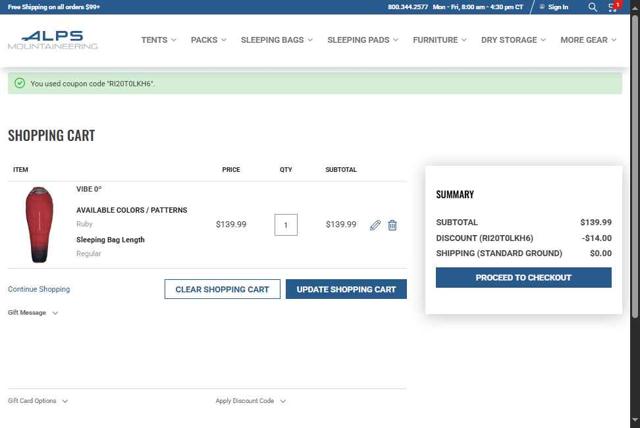Open the Vibe 0° sleeping bag thumbnail
Viewport: 640px width, 428px height.
tap(39, 225)
